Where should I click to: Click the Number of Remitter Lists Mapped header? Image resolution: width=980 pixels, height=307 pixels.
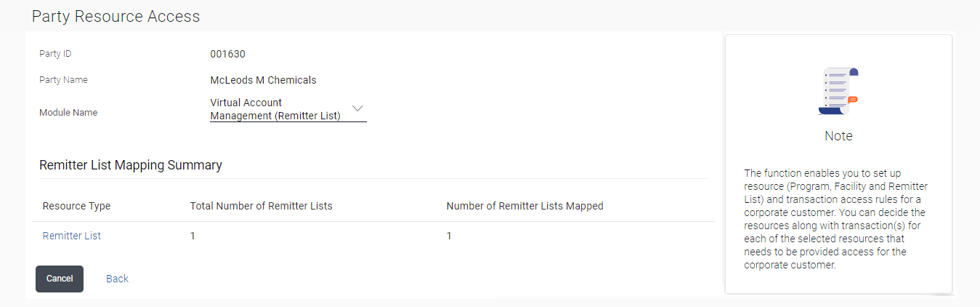pos(525,206)
